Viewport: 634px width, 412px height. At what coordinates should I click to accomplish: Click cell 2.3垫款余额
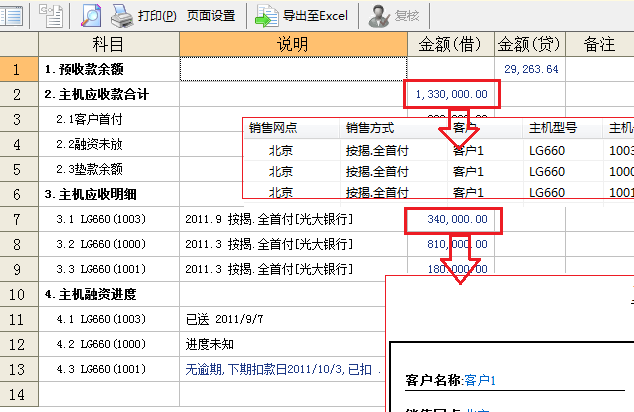click(x=109, y=169)
